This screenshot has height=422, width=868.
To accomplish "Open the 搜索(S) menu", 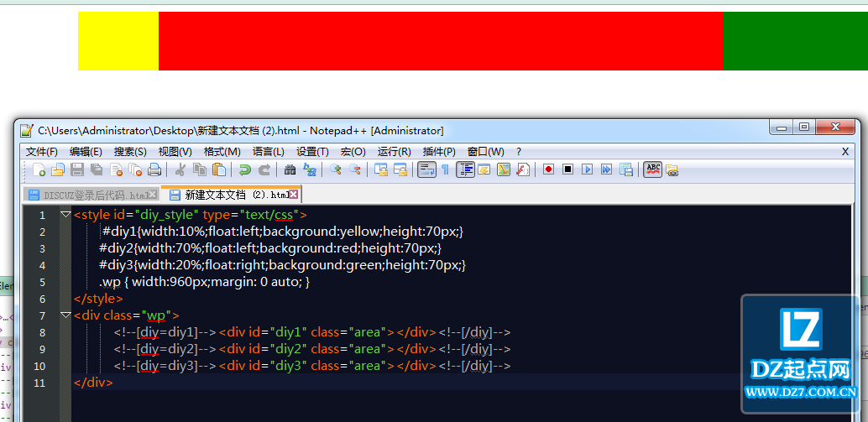I will coord(130,152).
